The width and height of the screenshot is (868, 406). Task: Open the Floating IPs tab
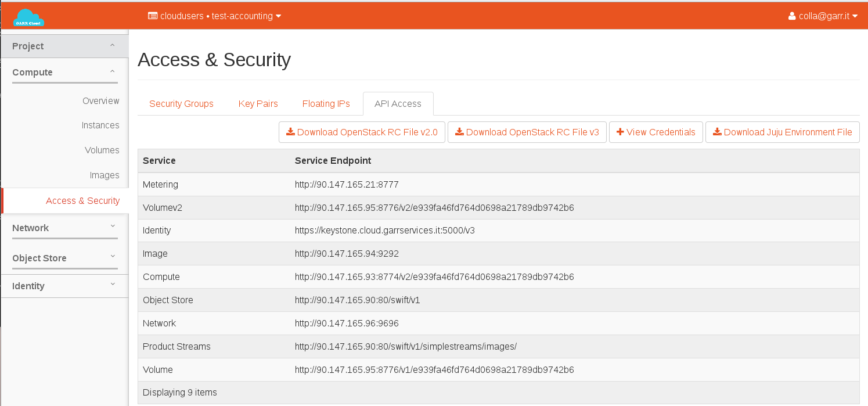(x=326, y=104)
